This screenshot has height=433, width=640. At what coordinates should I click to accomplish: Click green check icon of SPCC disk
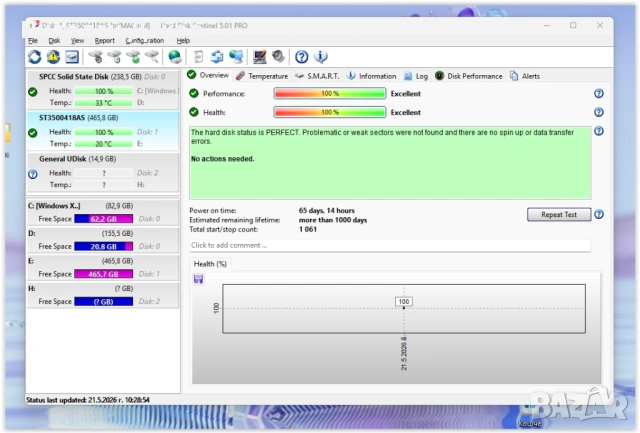pos(33,92)
